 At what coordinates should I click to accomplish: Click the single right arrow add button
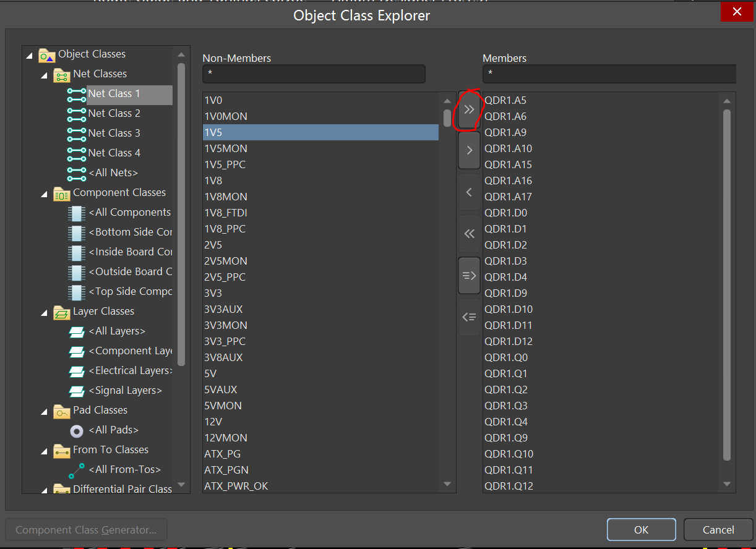[469, 150]
